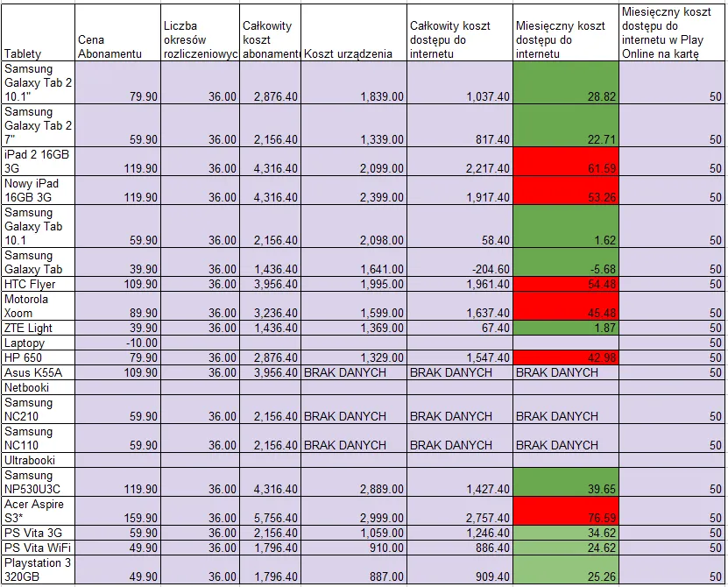Select the 1,641.00 device cost cell

coord(354,262)
